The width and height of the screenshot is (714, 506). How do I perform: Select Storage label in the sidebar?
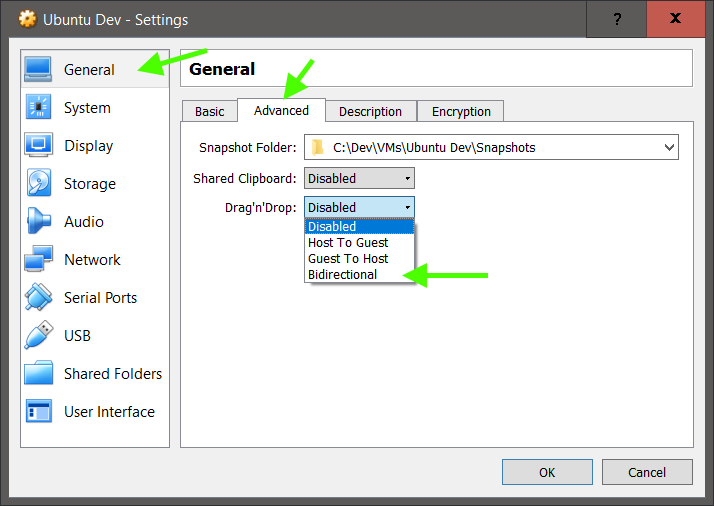pyautogui.click(x=90, y=184)
